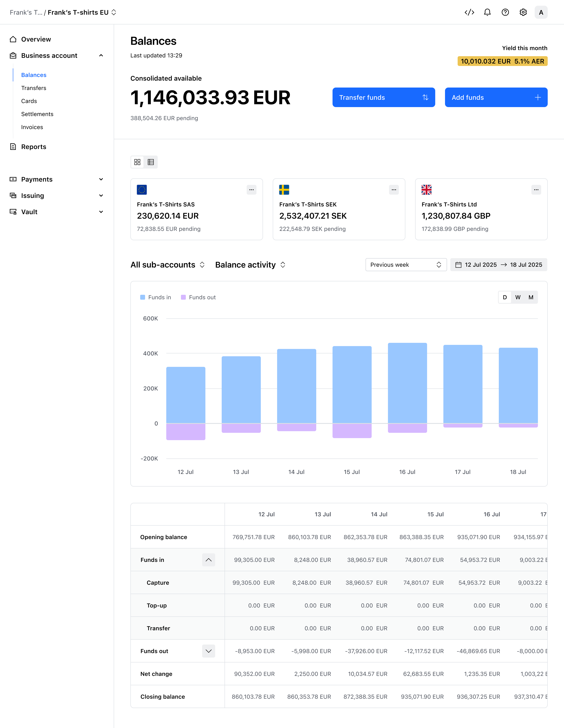Open the Previous week dropdown
This screenshot has width=564, height=728.
[406, 265]
